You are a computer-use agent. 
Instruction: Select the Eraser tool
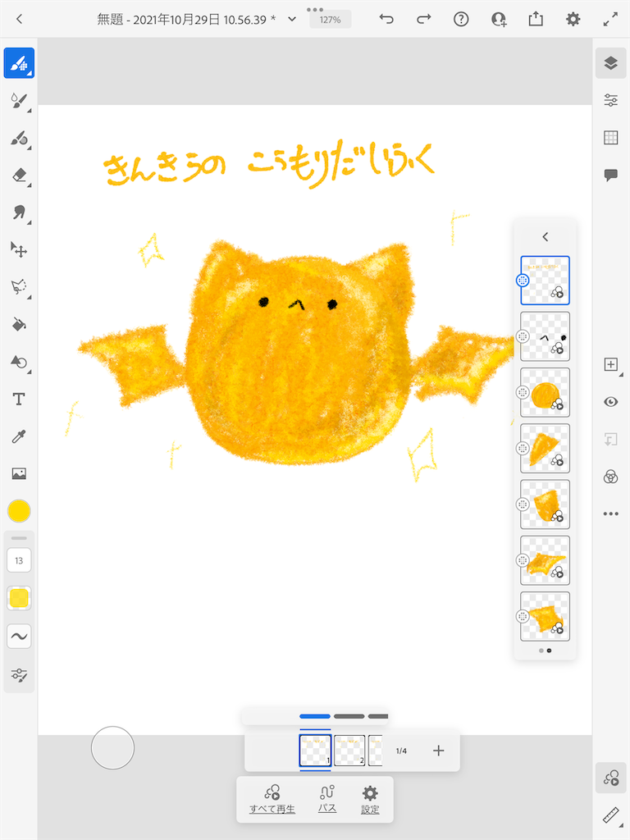click(20, 176)
